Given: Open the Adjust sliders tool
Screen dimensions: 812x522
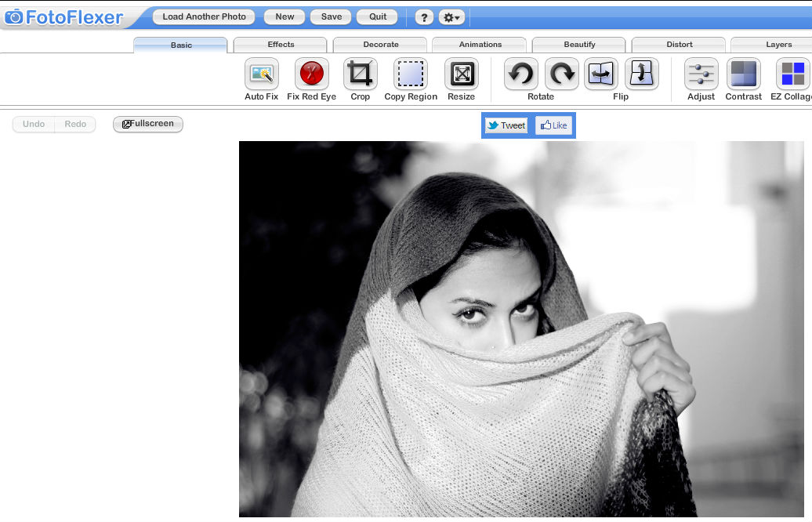Looking at the screenshot, I should (701, 74).
